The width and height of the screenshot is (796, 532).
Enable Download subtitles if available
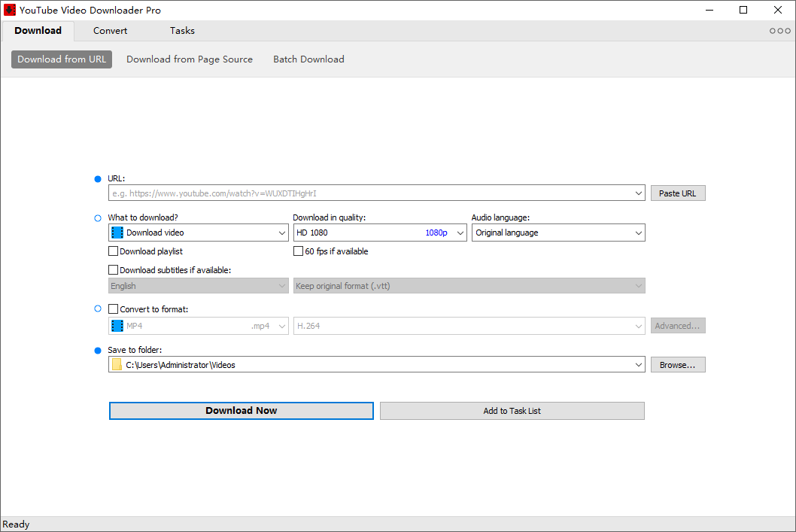click(x=113, y=269)
